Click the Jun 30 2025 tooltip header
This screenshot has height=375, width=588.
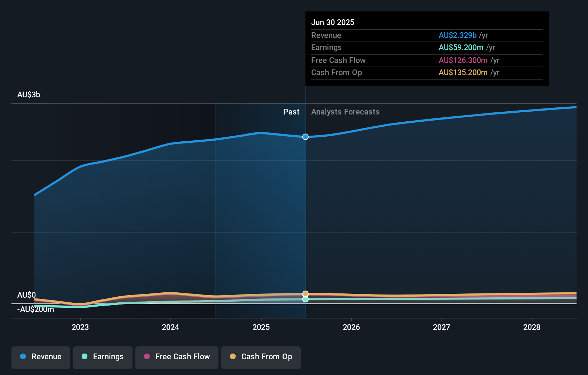333,22
